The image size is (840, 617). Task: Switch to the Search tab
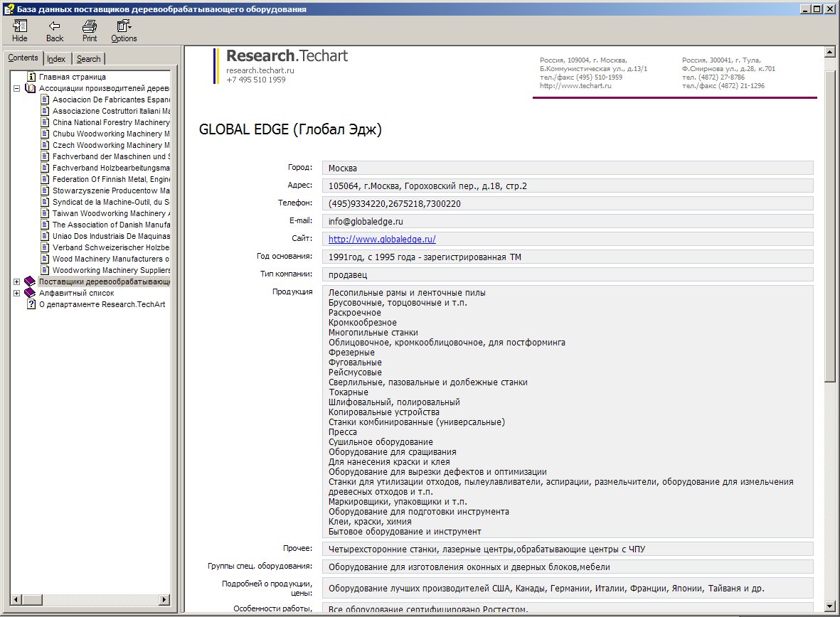coord(88,59)
